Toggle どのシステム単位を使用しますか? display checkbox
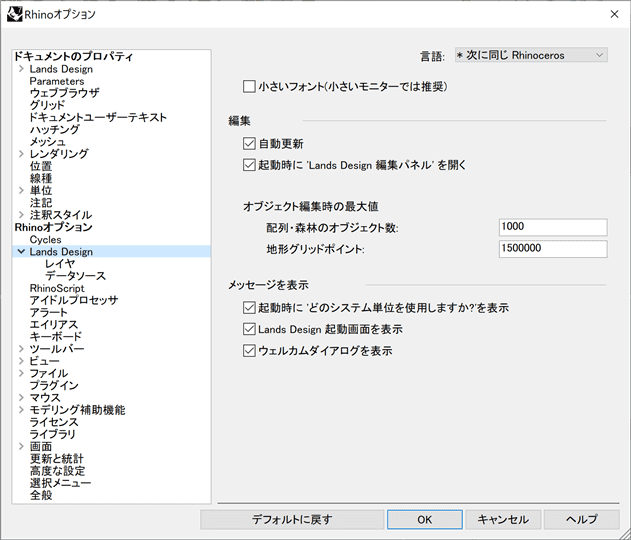The image size is (631, 540). [x=249, y=308]
